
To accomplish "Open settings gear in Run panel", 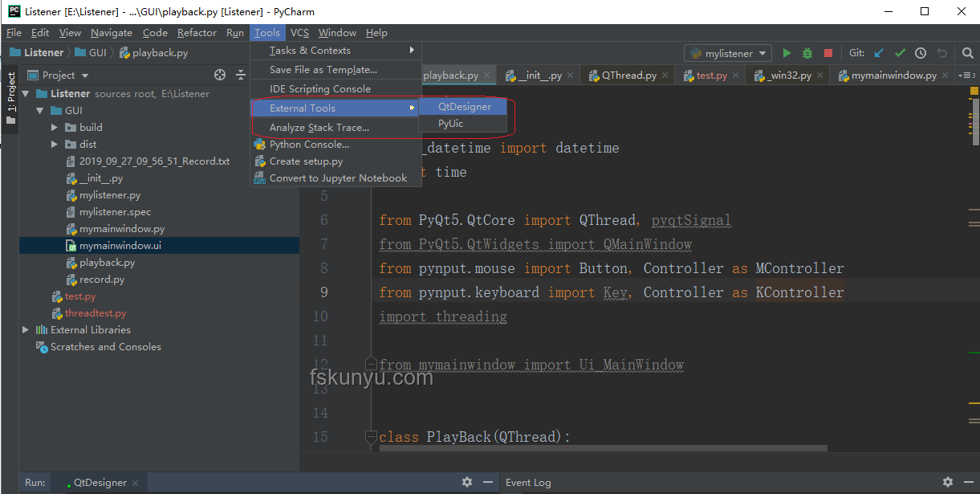I will point(467,482).
